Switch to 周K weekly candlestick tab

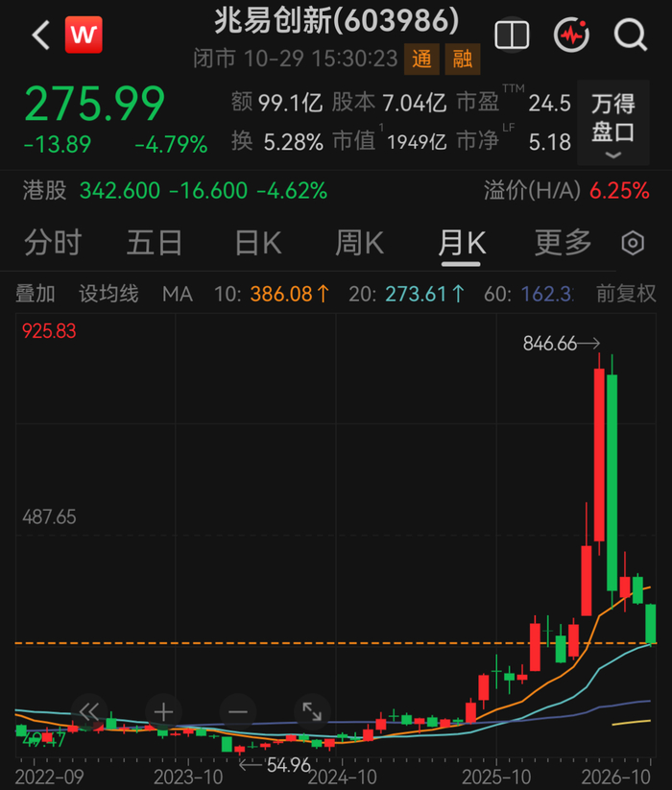pyautogui.click(x=360, y=243)
